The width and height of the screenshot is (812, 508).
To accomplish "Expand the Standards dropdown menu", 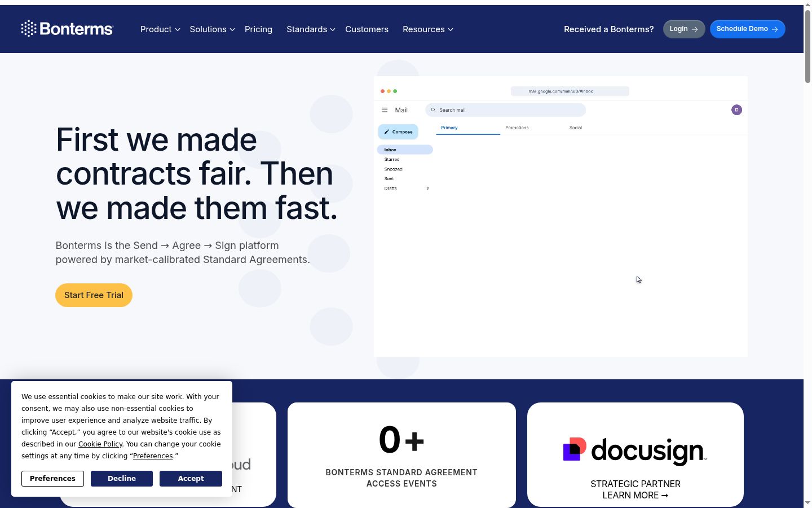I will pyautogui.click(x=311, y=29).
